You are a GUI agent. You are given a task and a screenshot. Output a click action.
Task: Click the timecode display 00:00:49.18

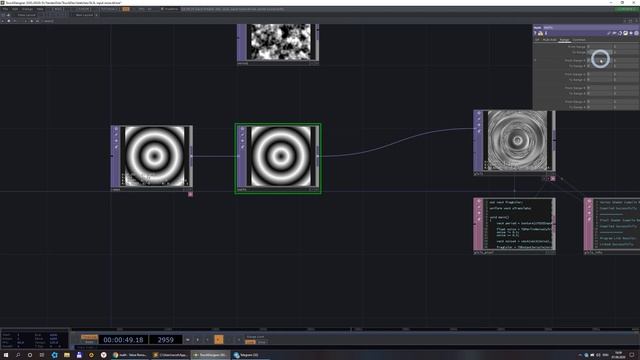[x=123, y=340]
